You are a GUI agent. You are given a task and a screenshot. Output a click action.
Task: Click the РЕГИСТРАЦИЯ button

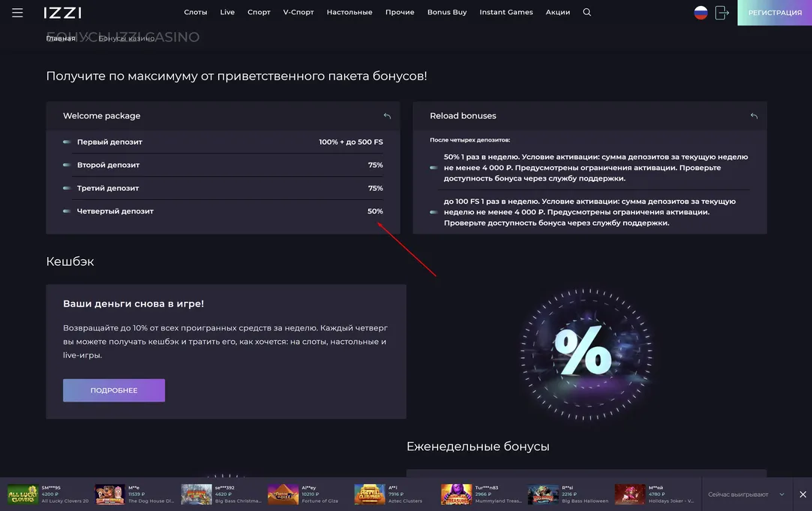point(775,13)
